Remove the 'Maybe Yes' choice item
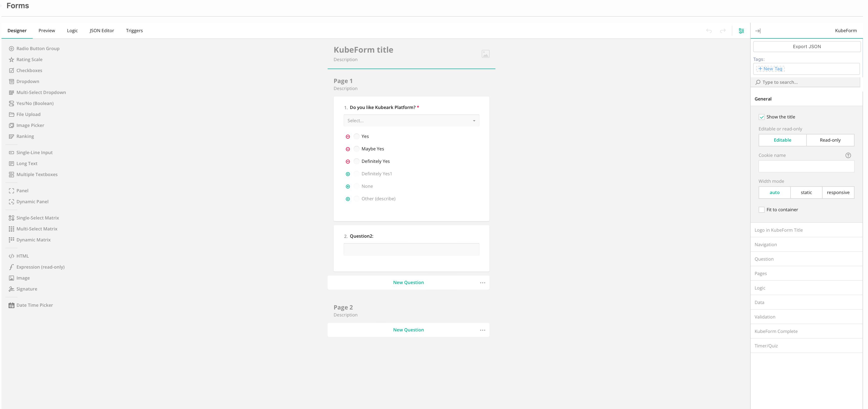868x409 pixels. tap(348, 149)
